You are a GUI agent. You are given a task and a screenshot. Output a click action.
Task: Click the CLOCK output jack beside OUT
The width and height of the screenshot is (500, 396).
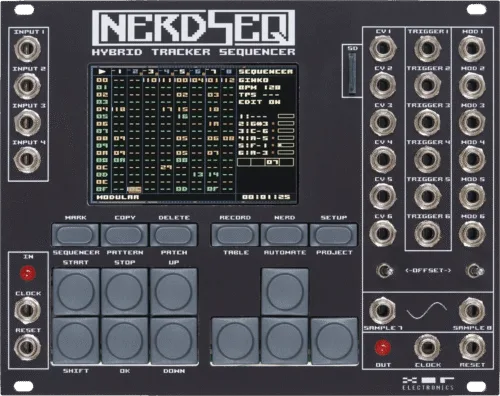pos(428,348)
